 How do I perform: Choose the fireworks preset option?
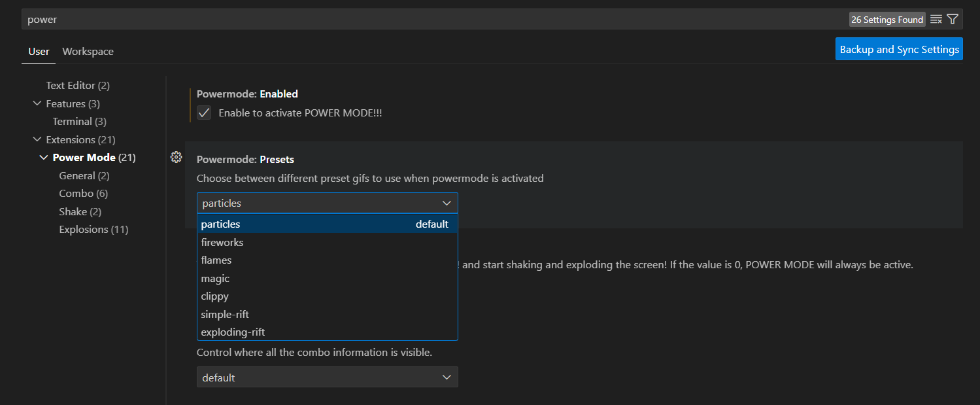coord(222,242)
